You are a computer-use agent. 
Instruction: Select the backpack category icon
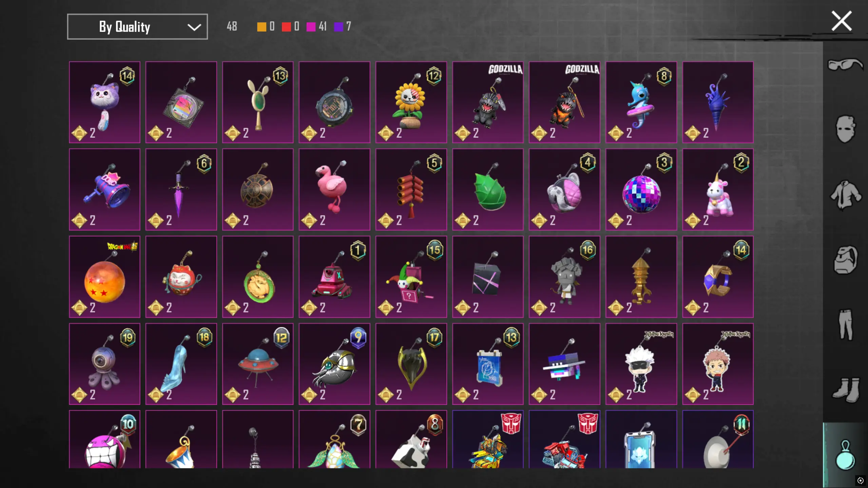click(x=845, y=260)
